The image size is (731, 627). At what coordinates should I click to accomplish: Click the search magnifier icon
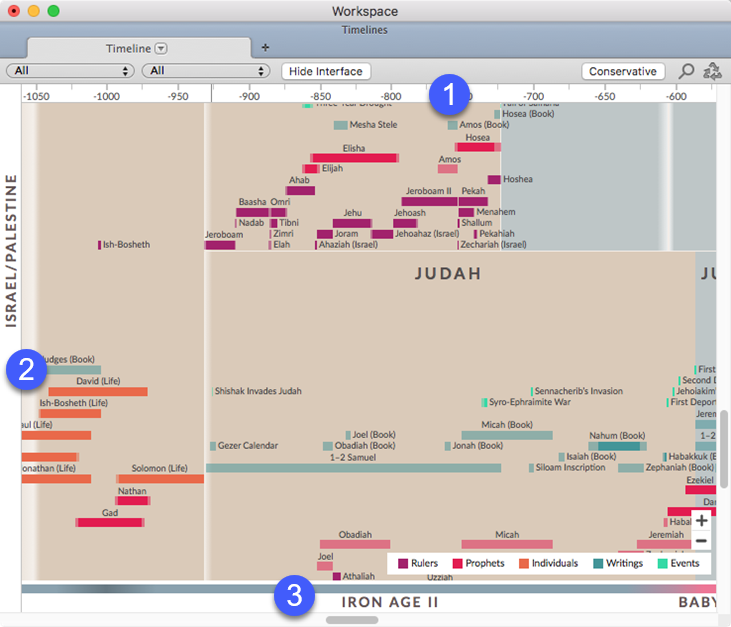pos(686,71)
